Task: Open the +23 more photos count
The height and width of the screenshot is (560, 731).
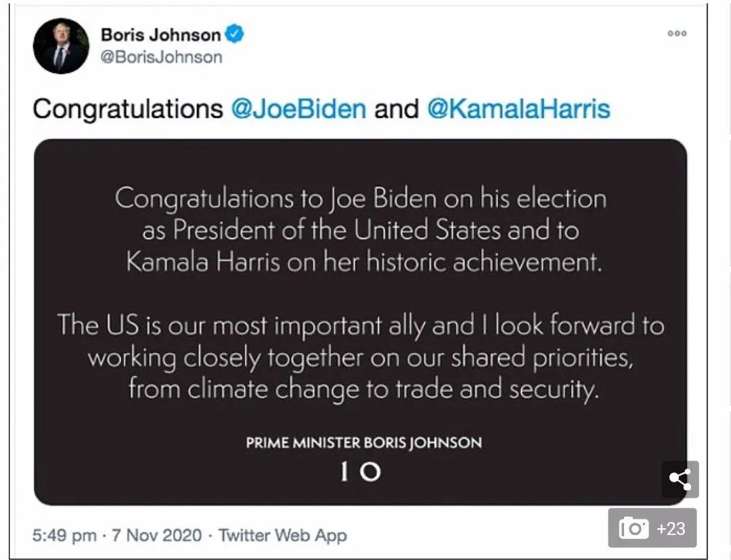Action: [671, 528]
